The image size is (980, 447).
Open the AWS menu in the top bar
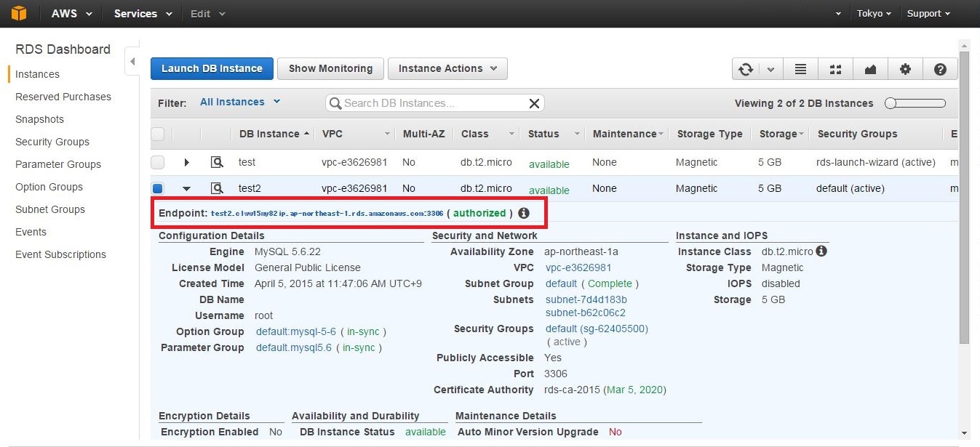click(x=72, y=13)
